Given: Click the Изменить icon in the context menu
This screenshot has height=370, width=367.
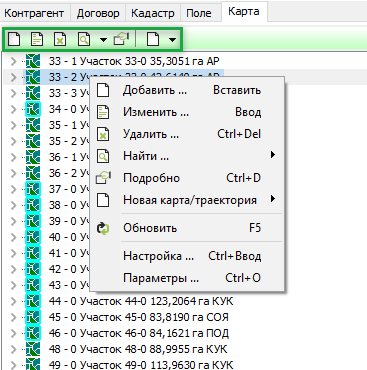Looking at the screenshot, I should 103,112.
